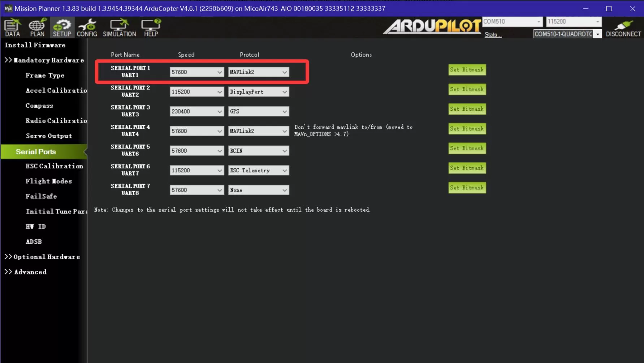Open the COM510 port selector dropdown
Viewport: 644px width, 363px height.
(513, 22)
